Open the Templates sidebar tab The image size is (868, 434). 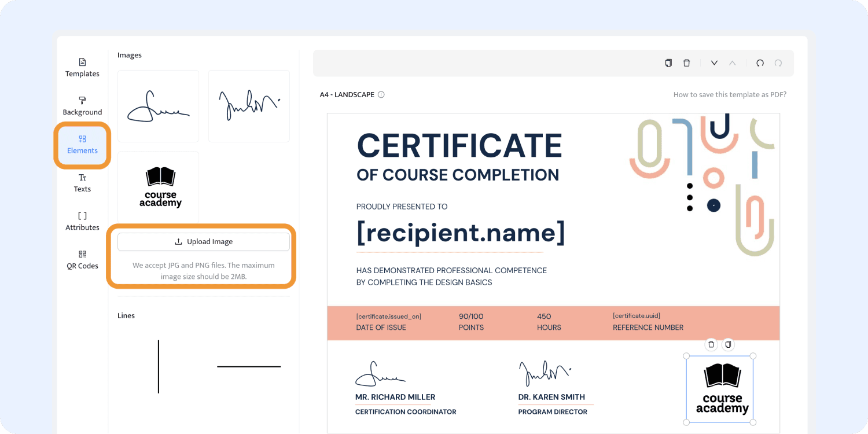click(82, 67)
